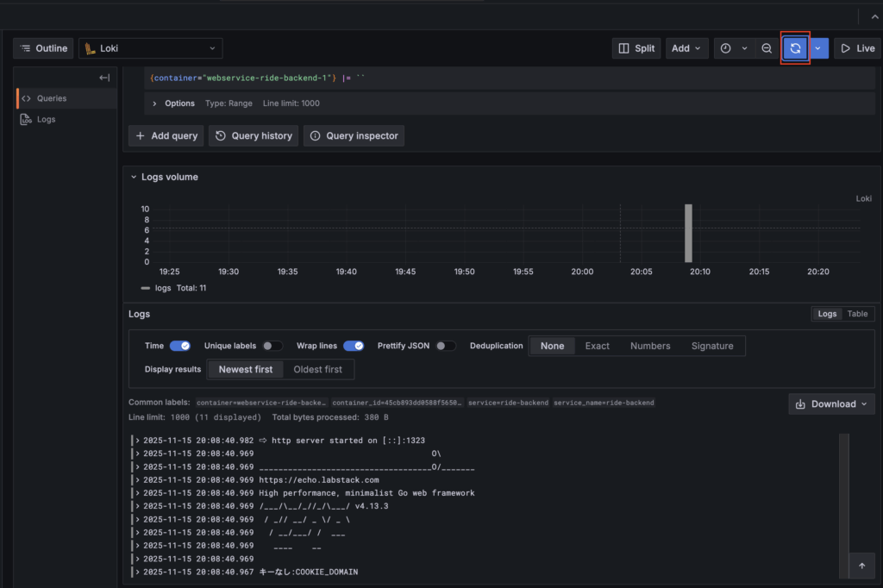883x588 pixels.
Task: Click the Add query button
Action: click(166, 135)
